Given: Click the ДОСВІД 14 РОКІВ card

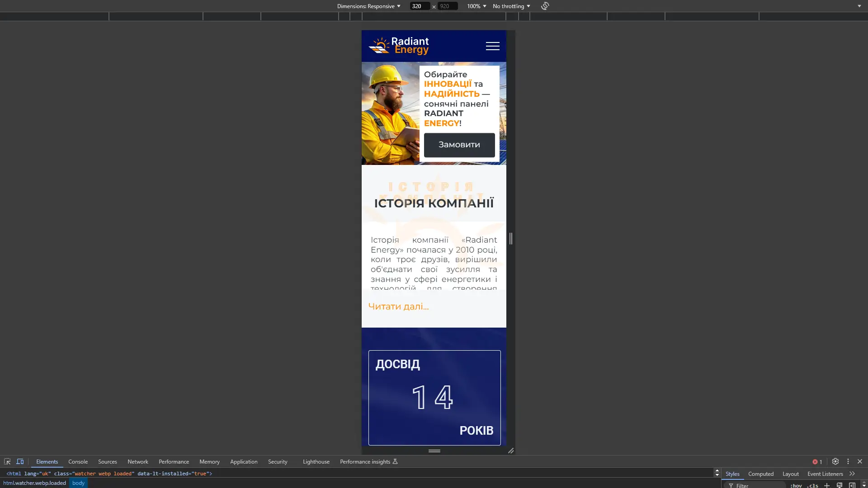Looking at the screenshot, I should click(x=434, y=398).
